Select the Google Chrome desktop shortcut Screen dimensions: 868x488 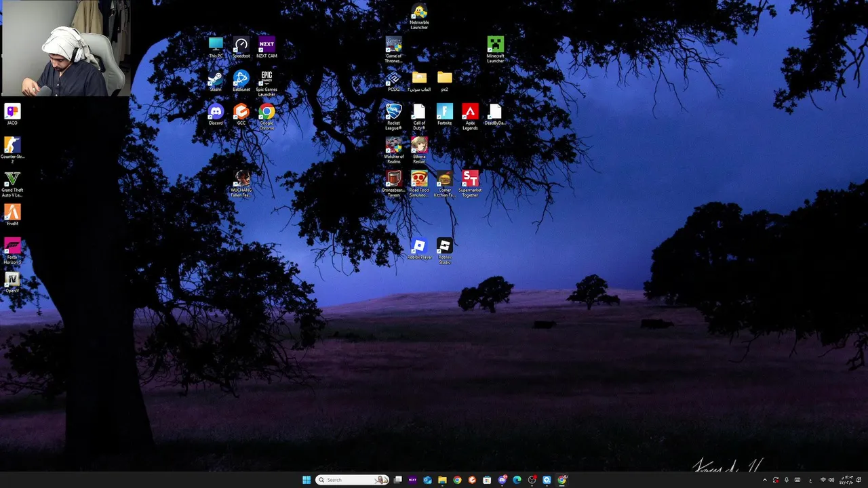click(x=267, y=117)
